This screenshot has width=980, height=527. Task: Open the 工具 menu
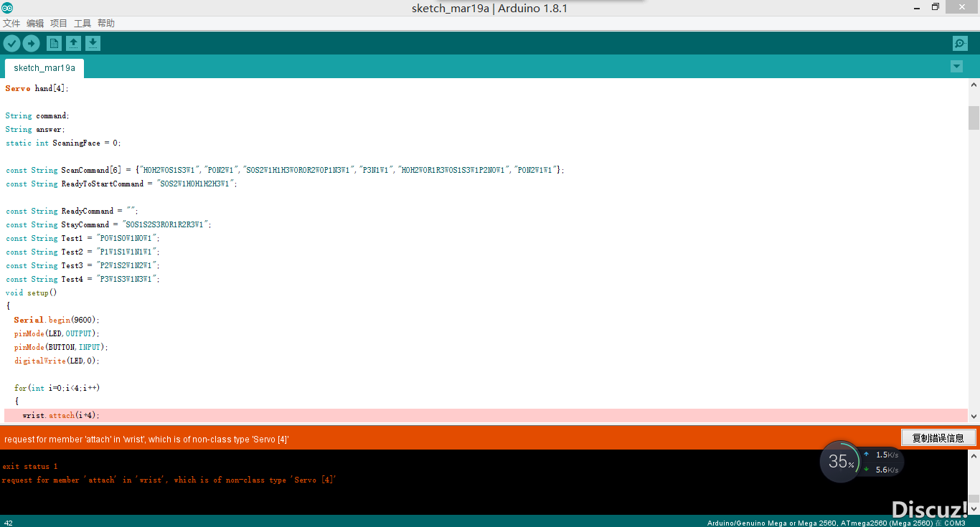[x=83, y=24]
